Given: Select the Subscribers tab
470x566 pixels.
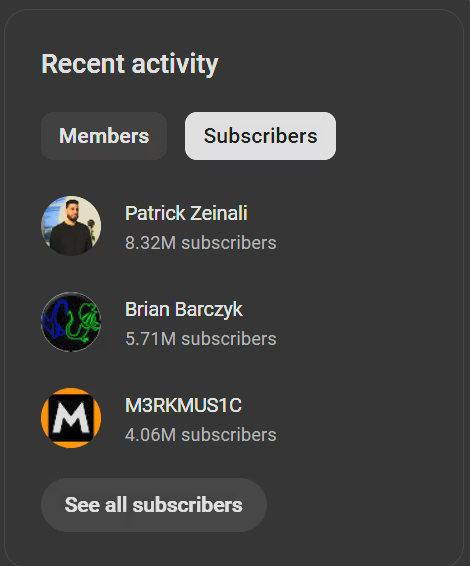Looking at the screenshot, I should click(x=260, y=136).
